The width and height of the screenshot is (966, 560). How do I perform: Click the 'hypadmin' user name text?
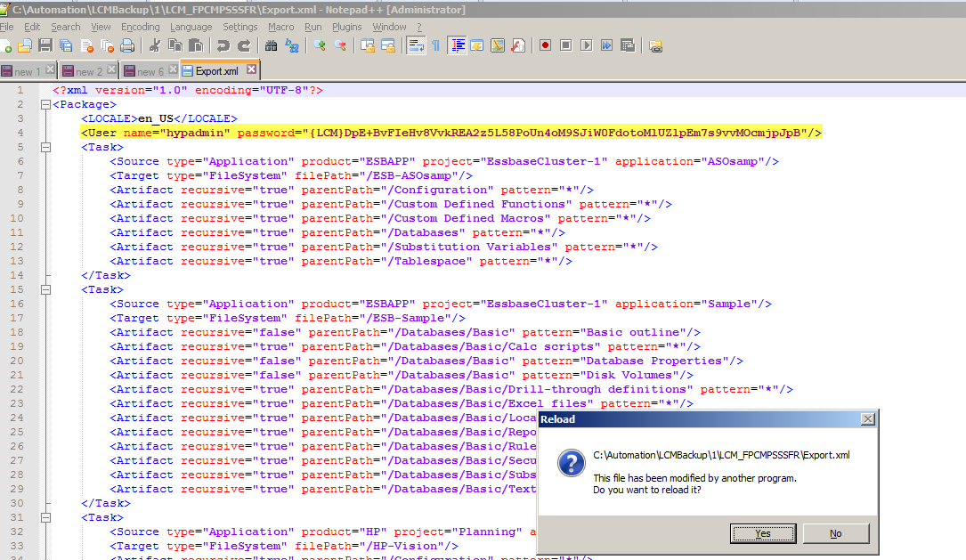195,133
